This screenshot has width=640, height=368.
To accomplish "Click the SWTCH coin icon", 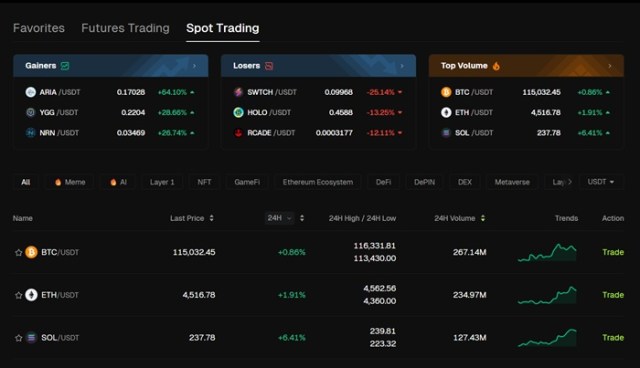I will coord(238,92).
